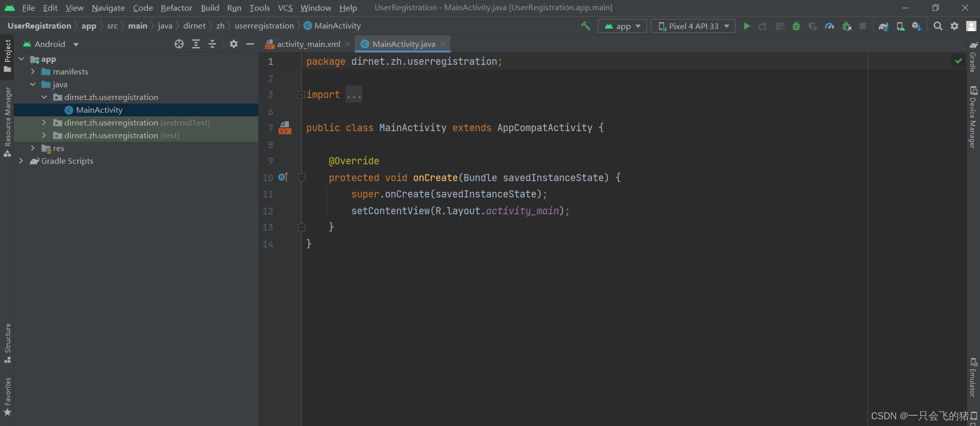
Task: Click the user account avatar icon
Action: click(971, 26)
